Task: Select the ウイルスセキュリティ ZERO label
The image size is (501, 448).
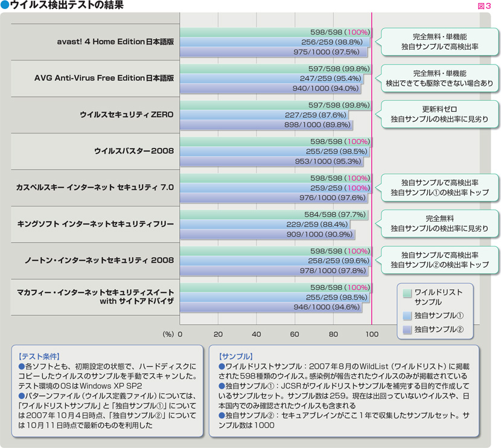Action: pos(127,114)
